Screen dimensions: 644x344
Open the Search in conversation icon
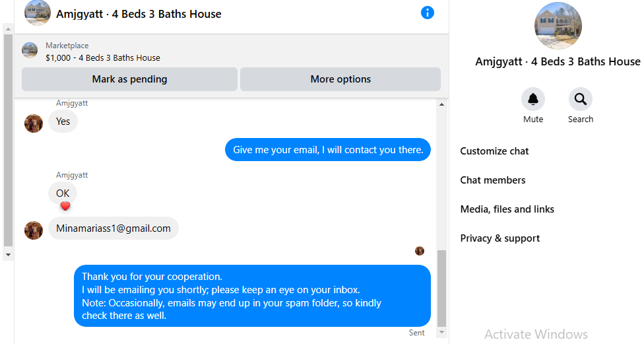tap(581, 100)
